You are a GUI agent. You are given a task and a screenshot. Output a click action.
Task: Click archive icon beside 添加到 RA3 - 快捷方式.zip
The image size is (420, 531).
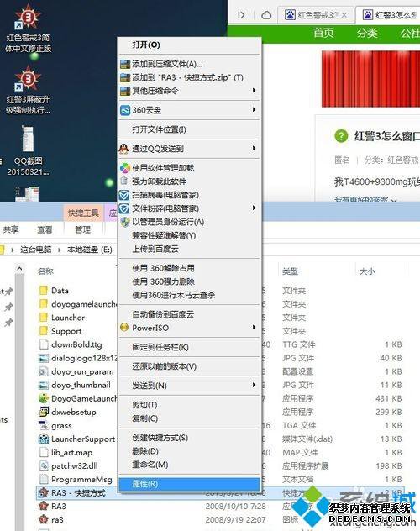(125, 77)
